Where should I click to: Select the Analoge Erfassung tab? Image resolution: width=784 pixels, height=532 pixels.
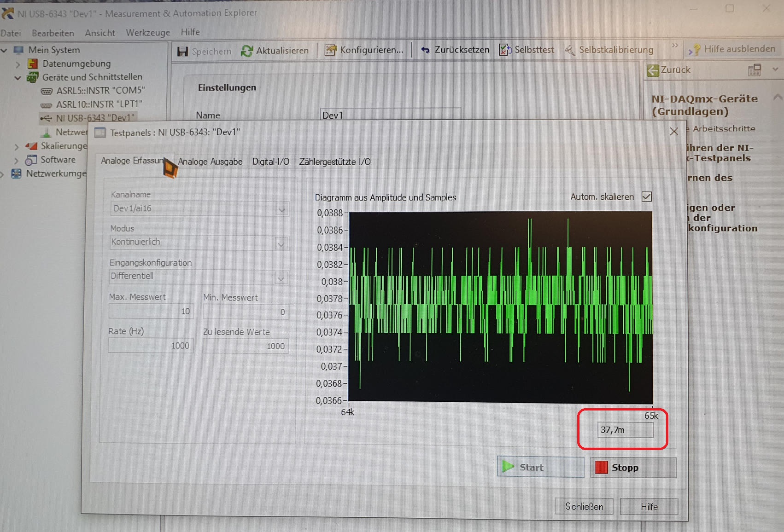click(133, 161)
